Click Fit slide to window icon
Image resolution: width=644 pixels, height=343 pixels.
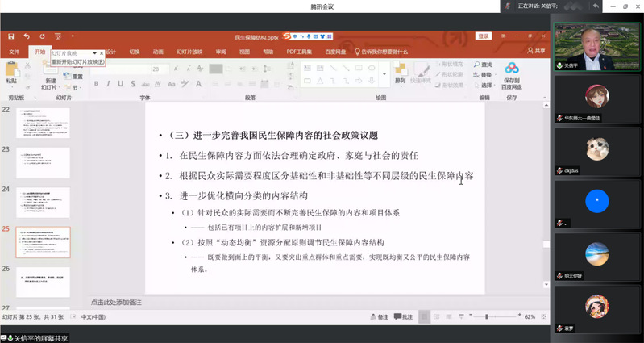coord(543,316)
